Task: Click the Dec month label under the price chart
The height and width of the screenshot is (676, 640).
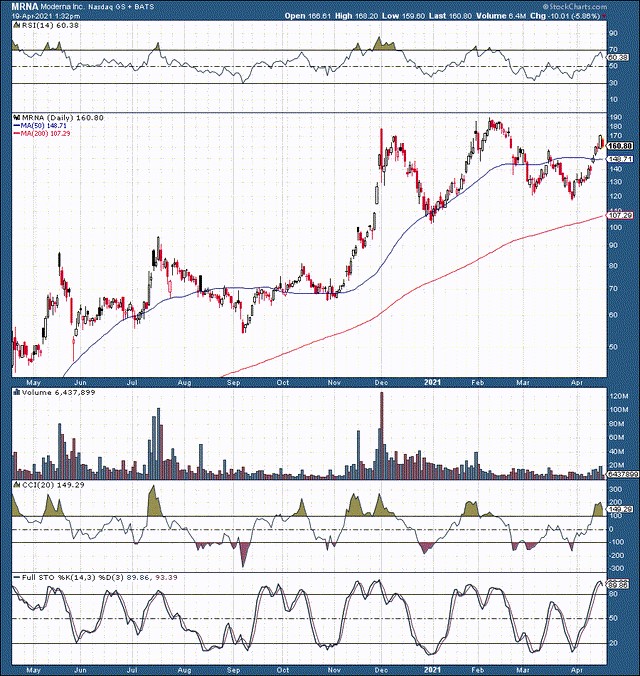Action: (x=381, y=382)
